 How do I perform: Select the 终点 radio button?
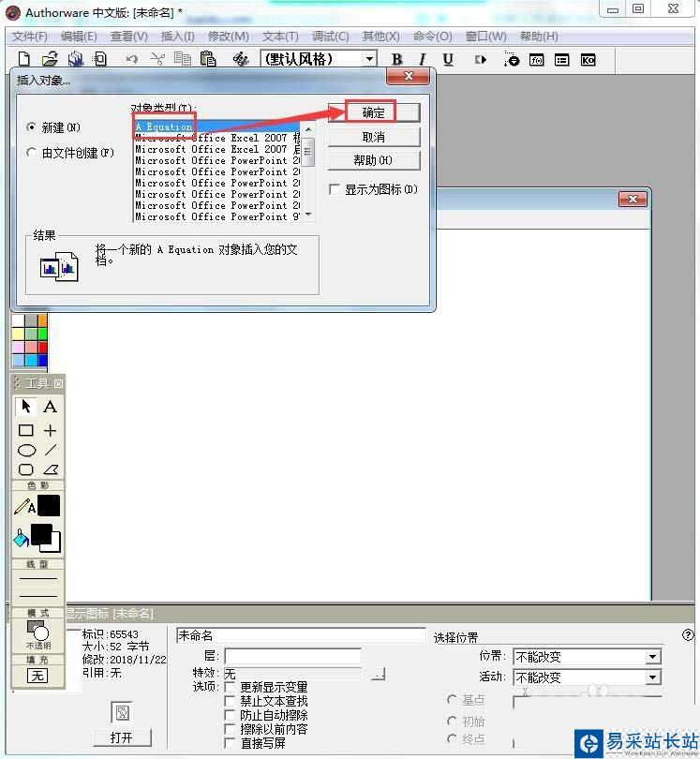[x=452, y=739]
